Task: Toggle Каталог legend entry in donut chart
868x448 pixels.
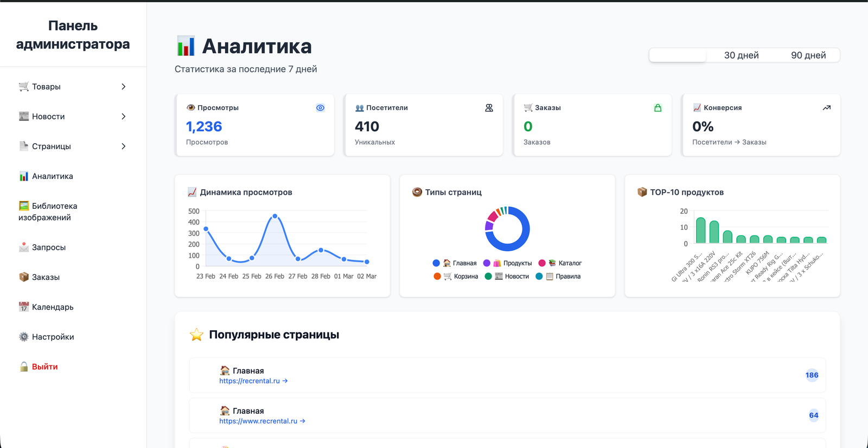Action: [560, 263]
